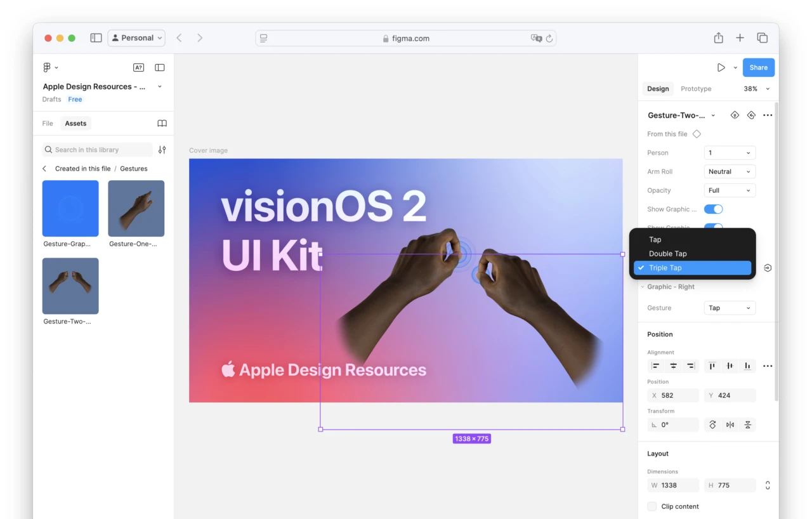Open more options for the Gesture-Two instance

[768, 115]
